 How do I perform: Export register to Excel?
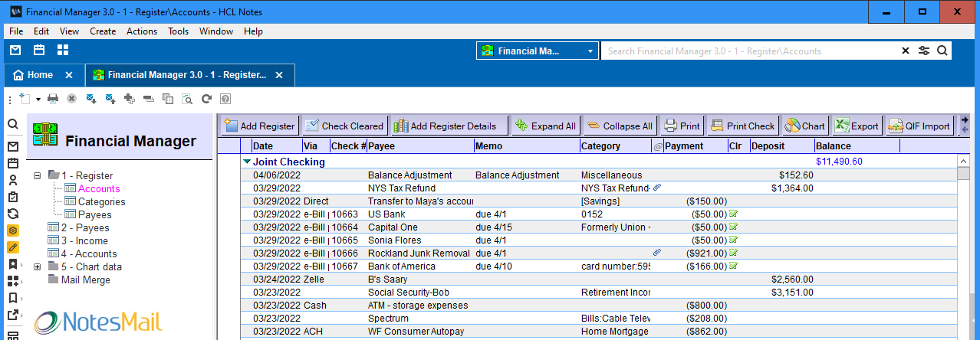[x=857, y=126]
